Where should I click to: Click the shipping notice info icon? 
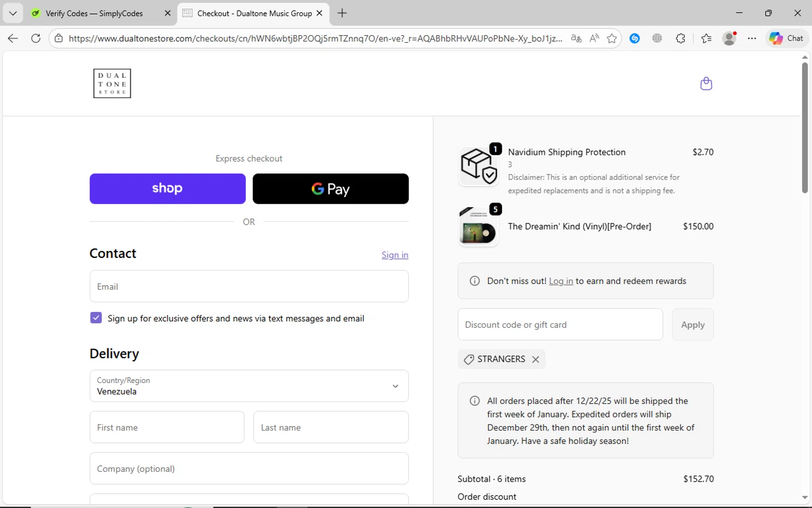[x=475, y=401]
